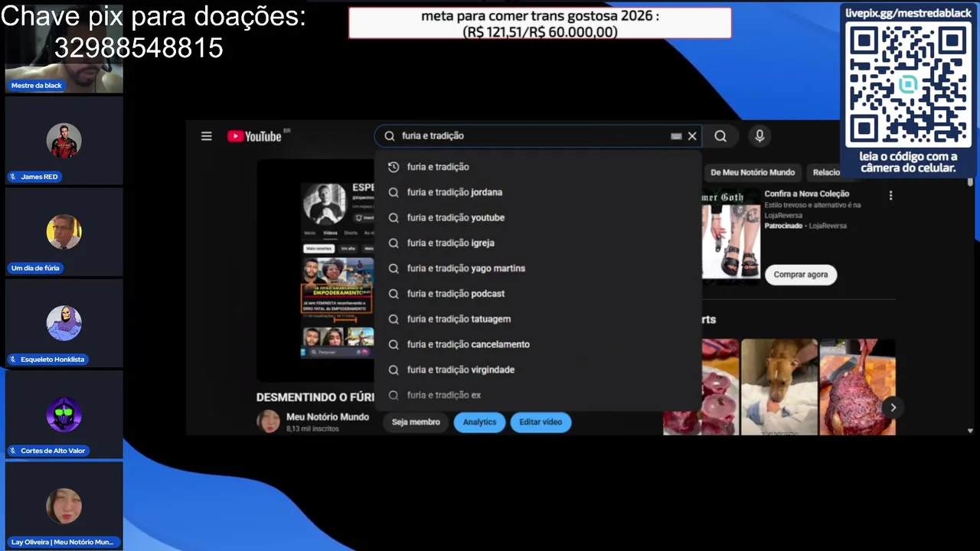Click the 'DESMENTINDO O FÚRI' video title
The image size is (980, 551).
pyautogui.click(x=315, y=397)
